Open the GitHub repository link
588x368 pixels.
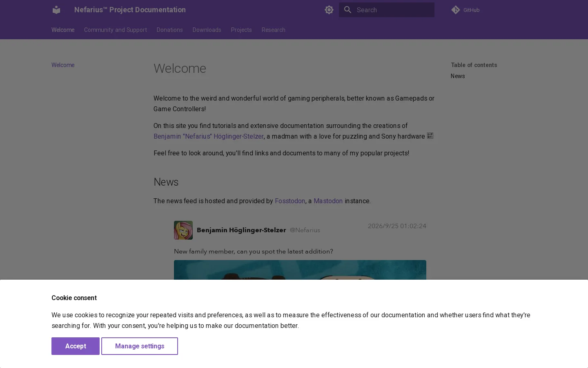pos(465,10)
